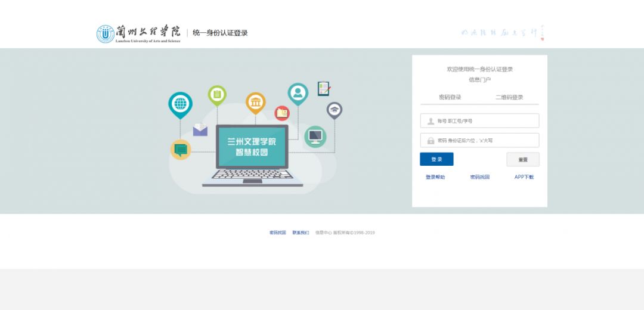Click the graduation cap pin icon
The height and width of the screenshot is (310, 644).
(335, 109)
